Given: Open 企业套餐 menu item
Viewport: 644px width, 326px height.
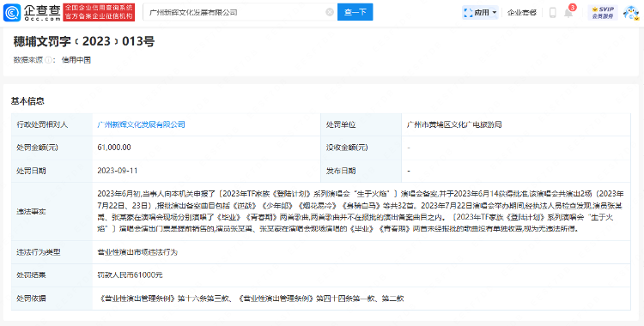Looking at the screenshot, I should click(x=521, y=12).
